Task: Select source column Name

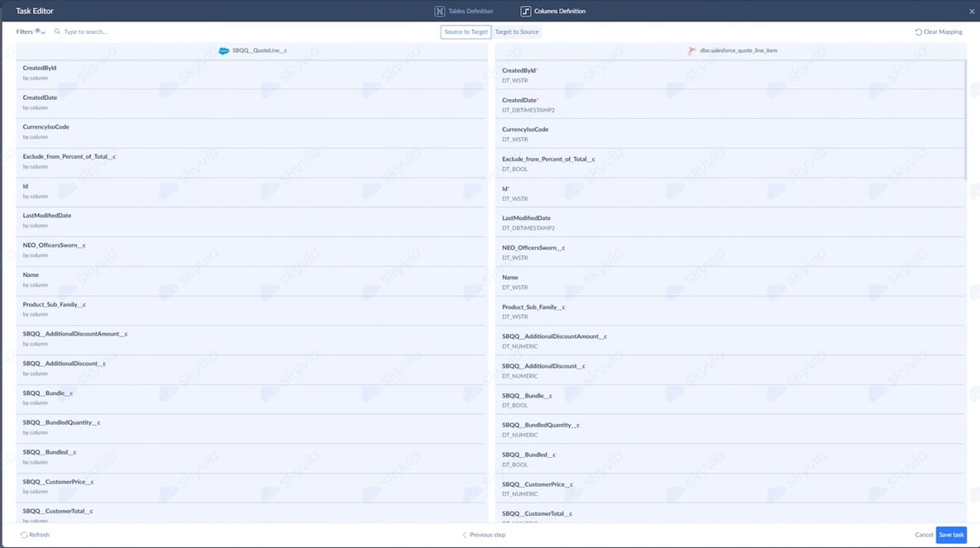Action: coord(251,280)
